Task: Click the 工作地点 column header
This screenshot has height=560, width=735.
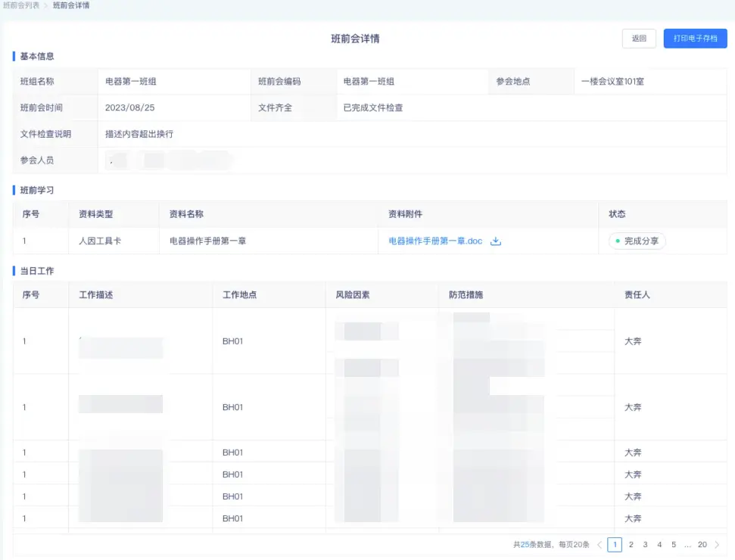Action: [x=239, y=295]
